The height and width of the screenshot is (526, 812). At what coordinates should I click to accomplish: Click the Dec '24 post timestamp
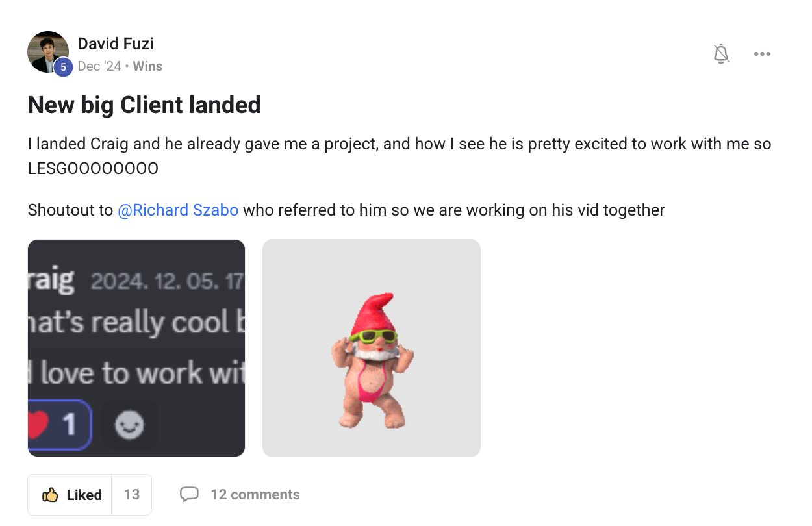pos(99,66)
